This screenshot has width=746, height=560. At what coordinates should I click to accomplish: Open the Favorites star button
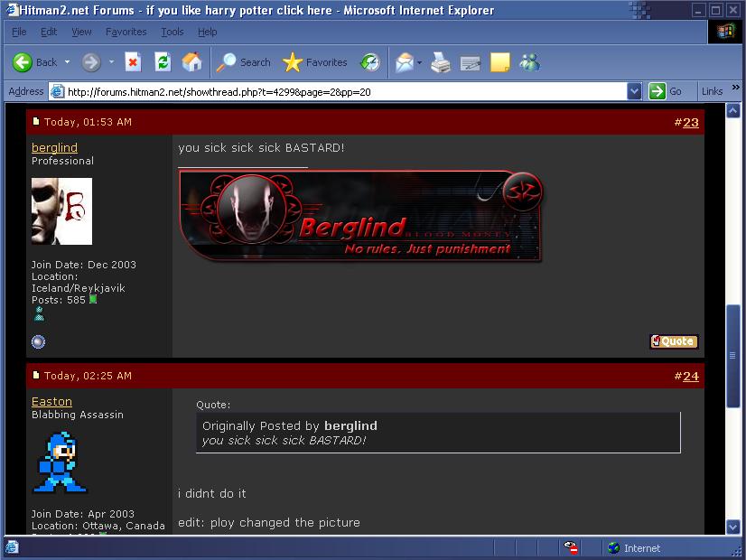click(314, 62)
